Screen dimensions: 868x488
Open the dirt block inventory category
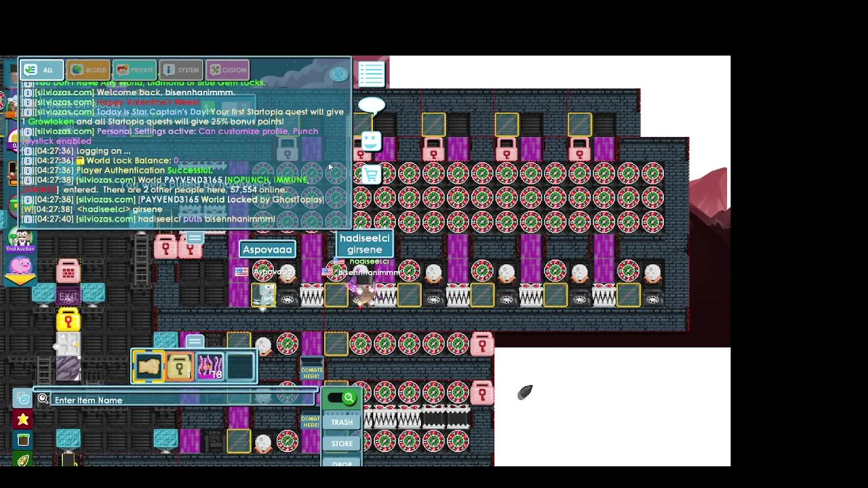23,441
